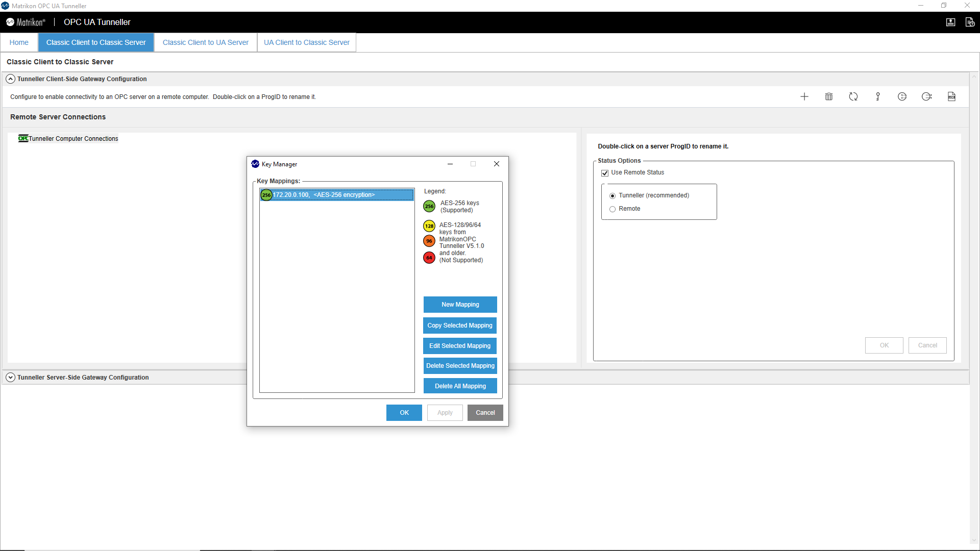
Task: Select the Tunneller (recommended) radio button
Action: [x=612, y=196]
